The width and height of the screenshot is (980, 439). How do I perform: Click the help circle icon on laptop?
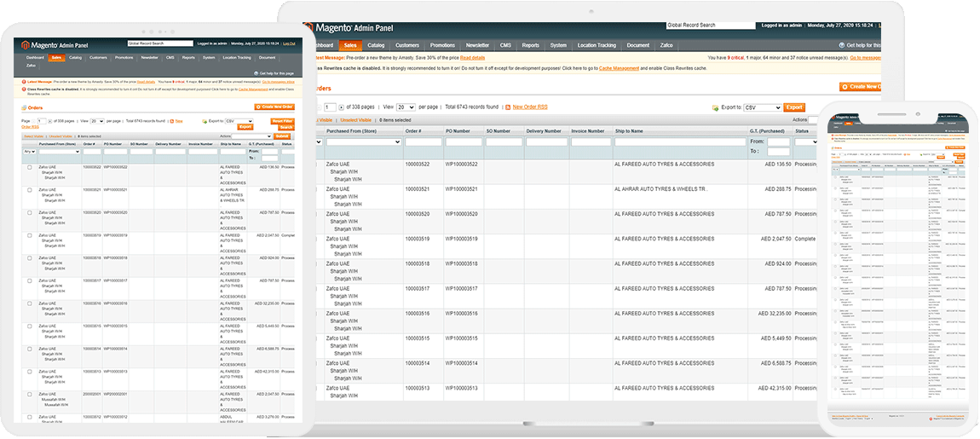click(841, 46)
